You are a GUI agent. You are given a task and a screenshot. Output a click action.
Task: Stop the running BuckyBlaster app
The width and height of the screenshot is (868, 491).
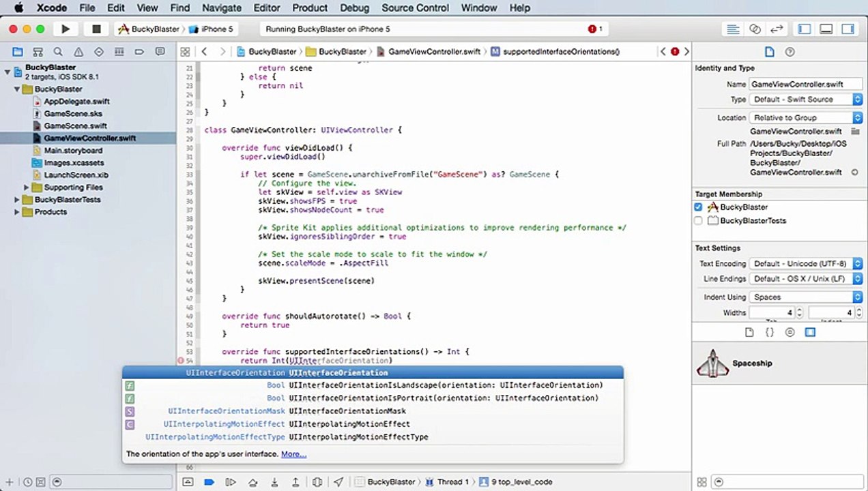coord(96,29)
